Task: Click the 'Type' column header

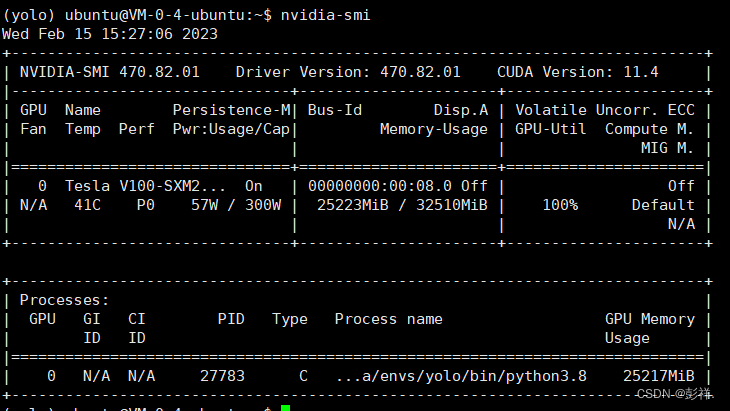Action: point(290,319)
